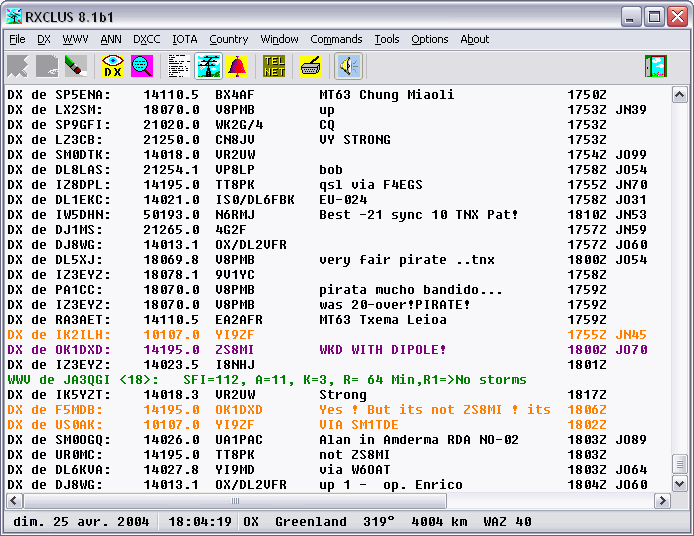Open the File menu
694x536 pixels.
click(x=17, y=39)
